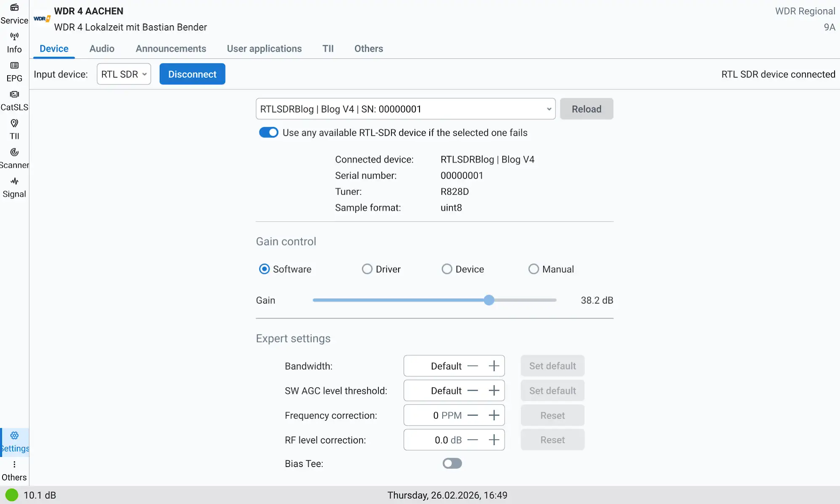Switch to the Announcements tab
The image size is (840, 504).
[x=171, y=49]
